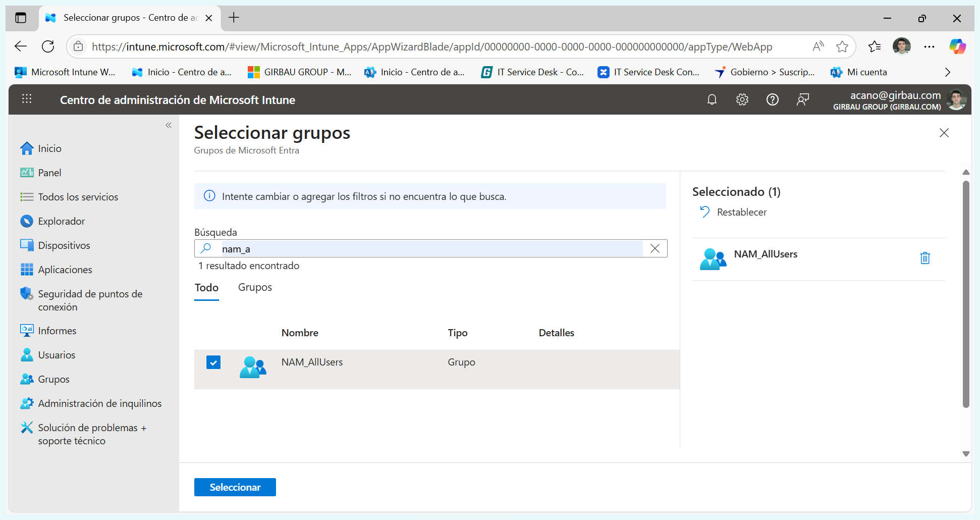Click the Seleccionar button
The width and height of the screenshot is (980, 520).
pyautogui.click(x=235, y=487)
